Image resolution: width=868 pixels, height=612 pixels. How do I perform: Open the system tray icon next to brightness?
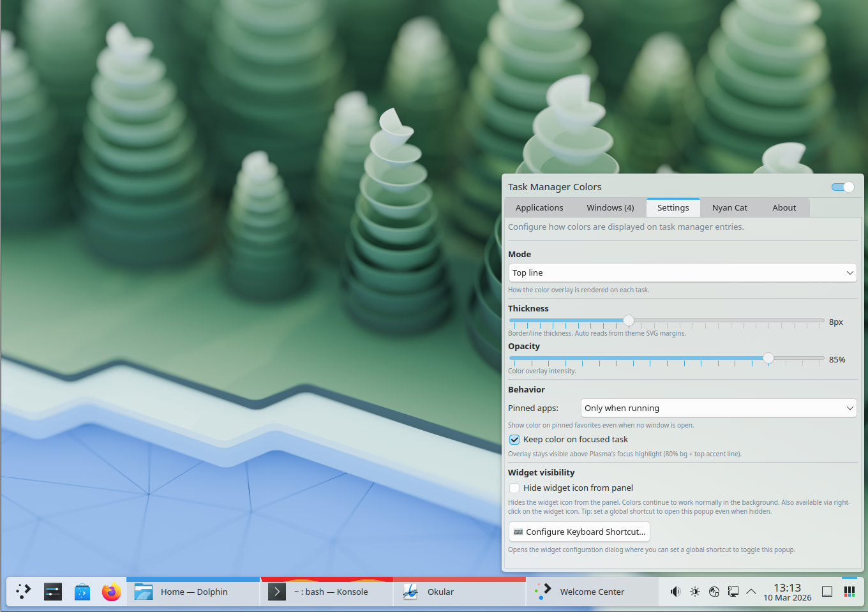tap(714, 592)
